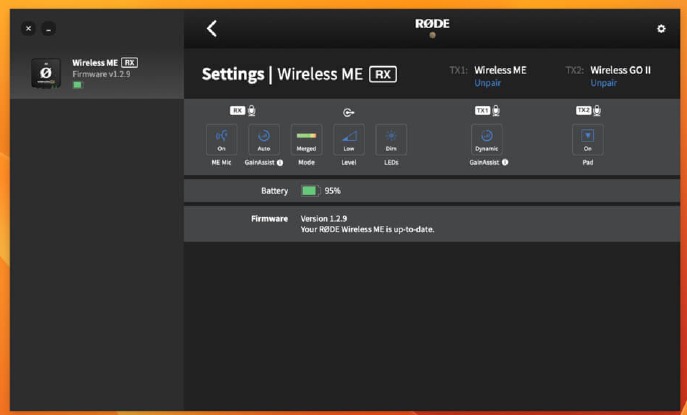Click the 'Version 1.2.9' firmware text
This screenshot has height=415, width=687.
324,219
